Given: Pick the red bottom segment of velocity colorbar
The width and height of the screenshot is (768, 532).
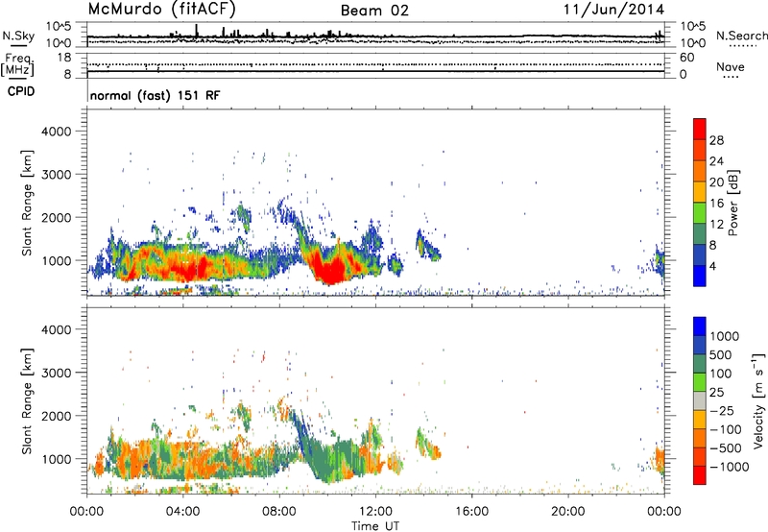Looking at the screenshot, I should click(x=700, y=475).
